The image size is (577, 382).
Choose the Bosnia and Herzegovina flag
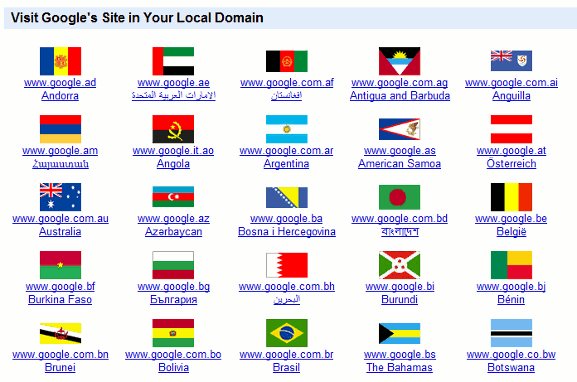pyautogui.click(x=287, y=197)
